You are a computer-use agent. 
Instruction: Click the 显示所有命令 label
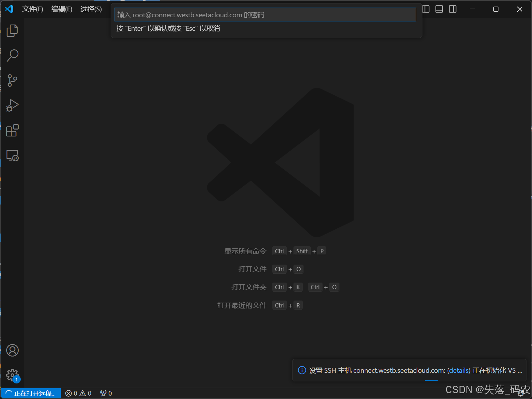tap(245, 251)
